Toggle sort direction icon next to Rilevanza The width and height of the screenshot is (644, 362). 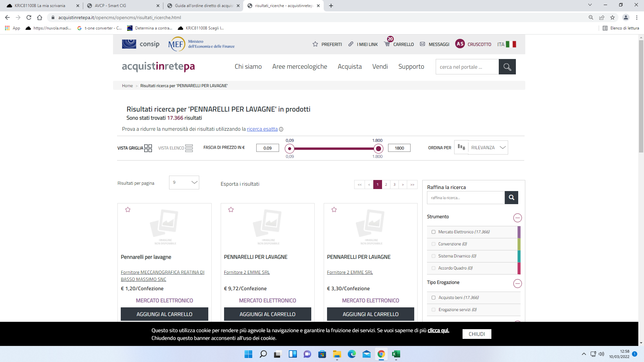[461, 147]
